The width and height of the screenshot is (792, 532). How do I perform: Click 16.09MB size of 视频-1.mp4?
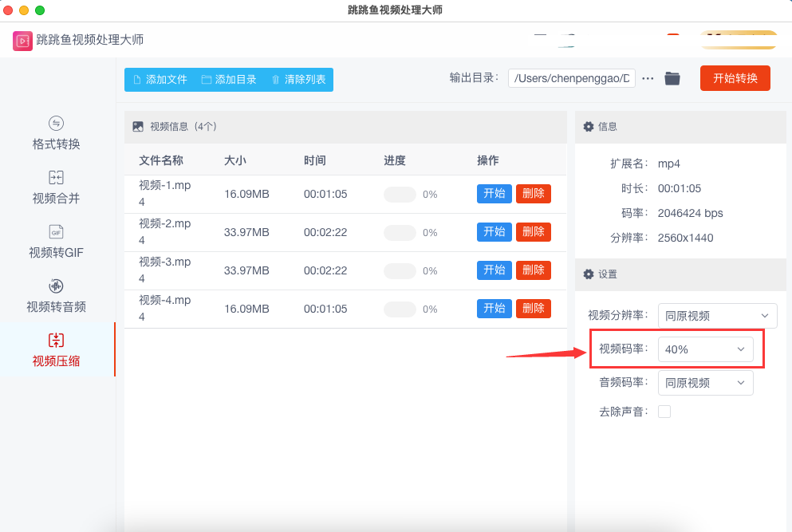click(246, 194)
